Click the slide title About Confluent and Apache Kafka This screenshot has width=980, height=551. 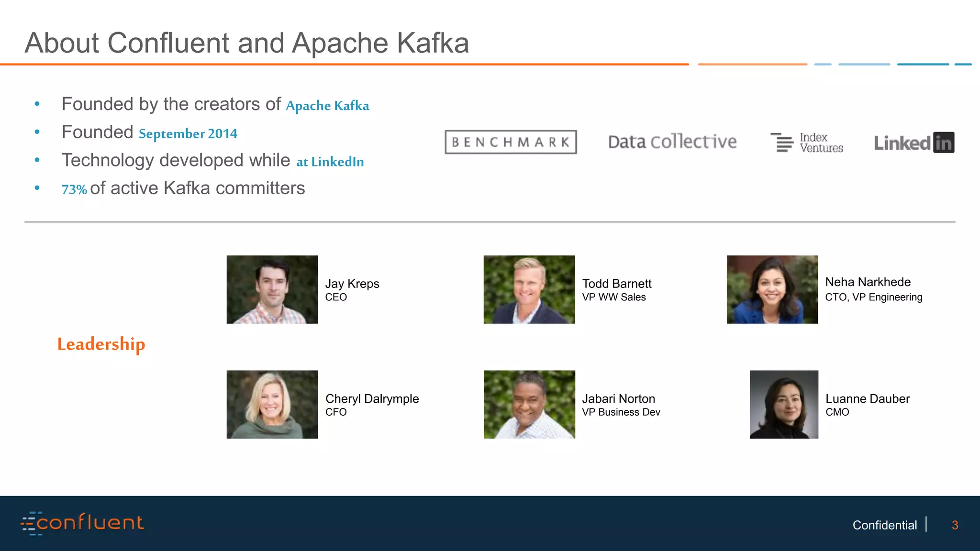(247, 43)
